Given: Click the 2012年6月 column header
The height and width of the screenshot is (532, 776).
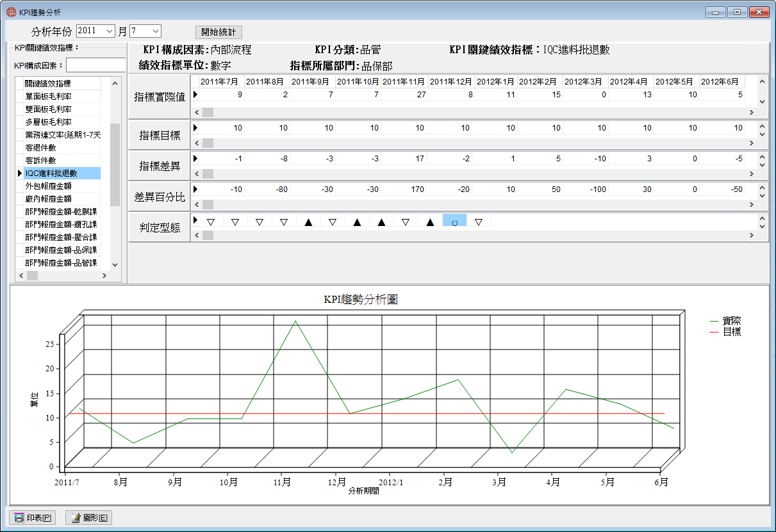Looking at the screenshot, I should [722, 81].
